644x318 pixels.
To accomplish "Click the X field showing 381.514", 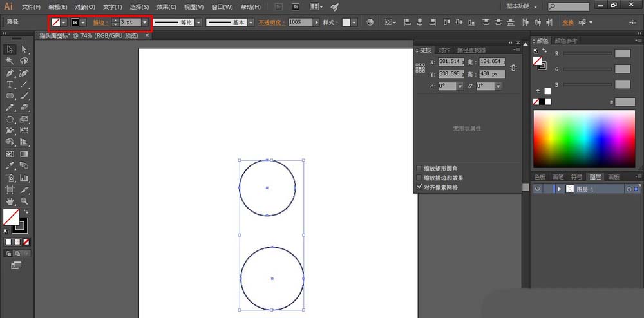I will pos(451,62).
